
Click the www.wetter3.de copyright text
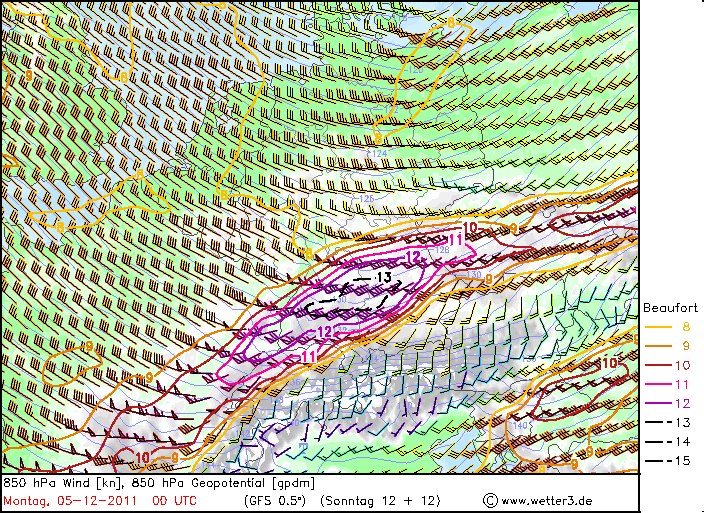546,501
